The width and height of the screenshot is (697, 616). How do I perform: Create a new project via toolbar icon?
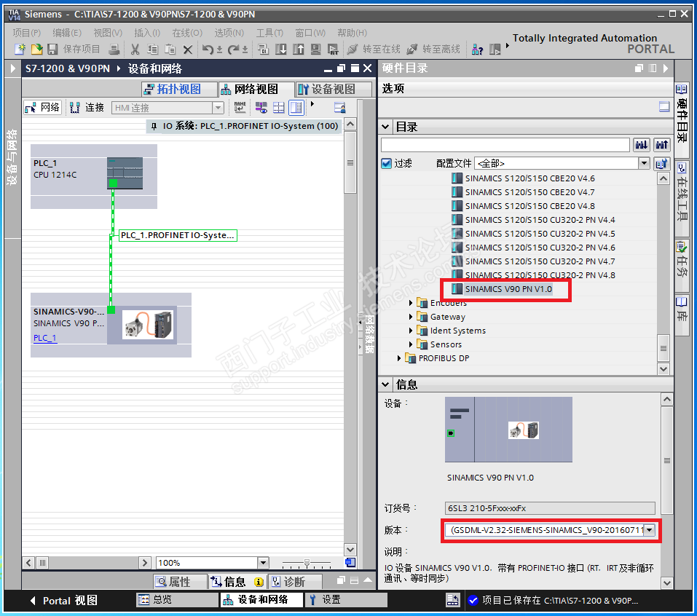(20, 50)
